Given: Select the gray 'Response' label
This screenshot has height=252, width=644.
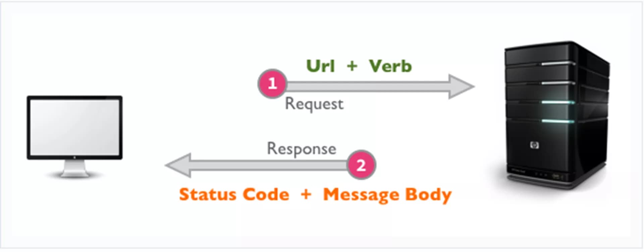Looking at the screenshot, I should click(301, 149).
